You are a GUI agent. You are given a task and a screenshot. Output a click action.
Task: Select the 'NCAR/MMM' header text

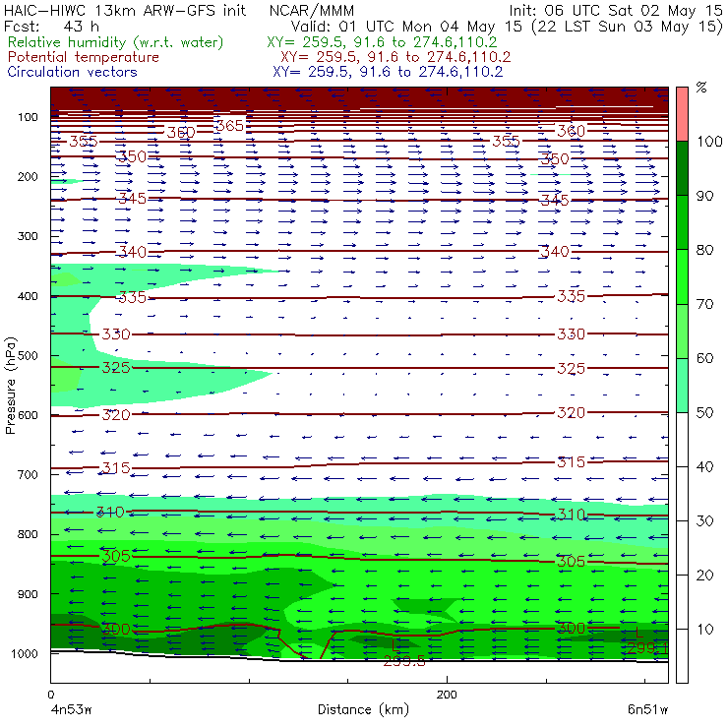tap(312, 10)
